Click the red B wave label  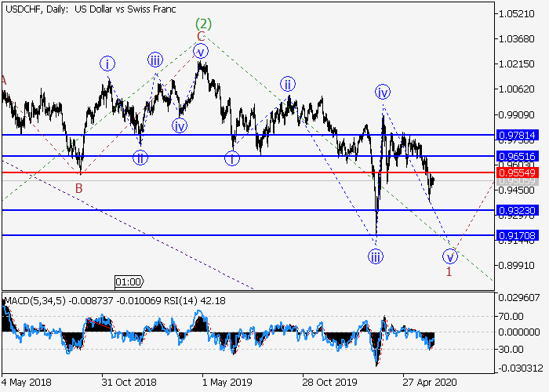[x=78, y=187]
